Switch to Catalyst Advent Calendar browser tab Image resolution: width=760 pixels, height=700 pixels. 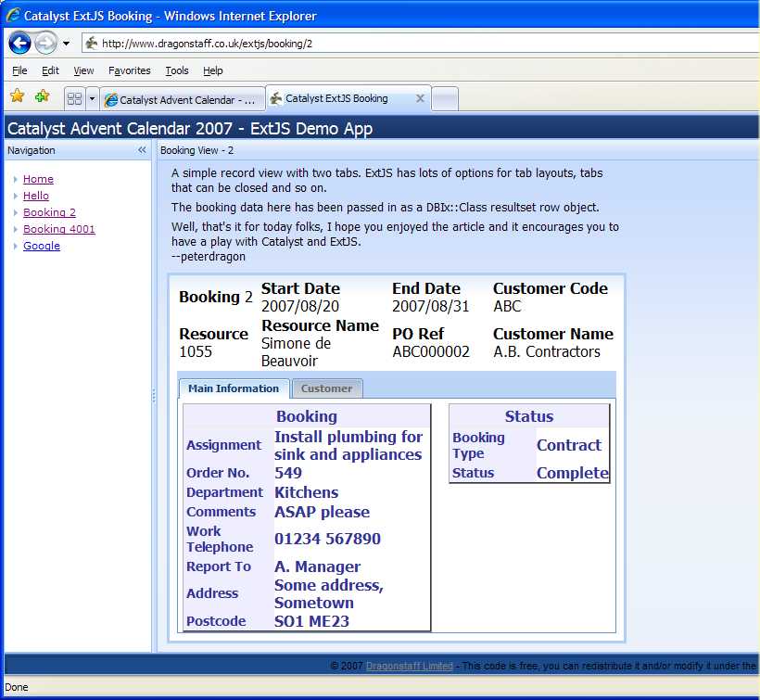point(181,99)
